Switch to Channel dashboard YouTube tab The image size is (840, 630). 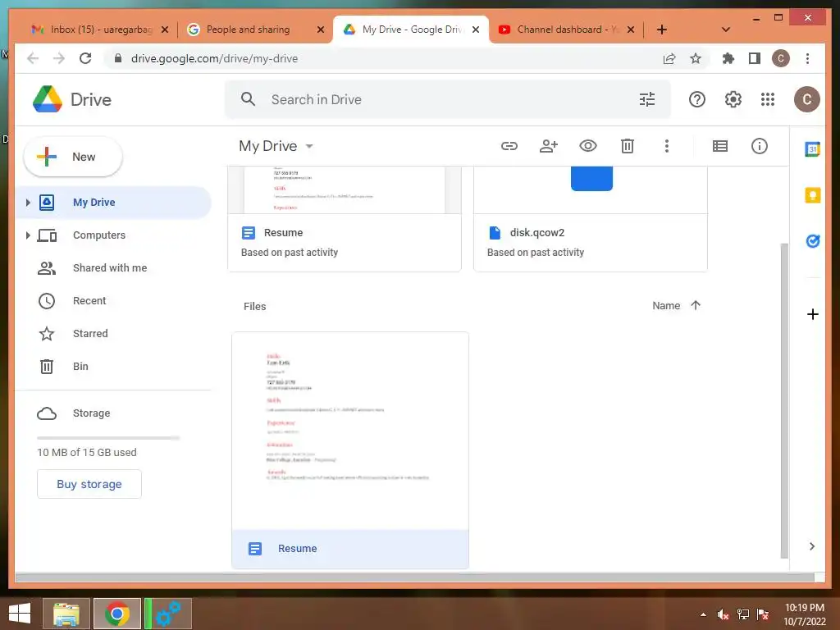click(x=566, y=30)
